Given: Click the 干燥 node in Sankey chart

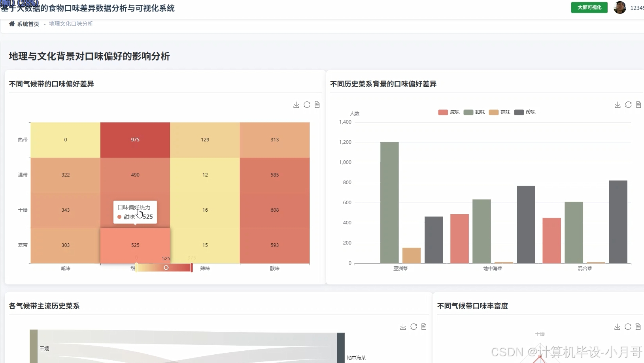Looking at the screenshot, I should pos(34,346).
